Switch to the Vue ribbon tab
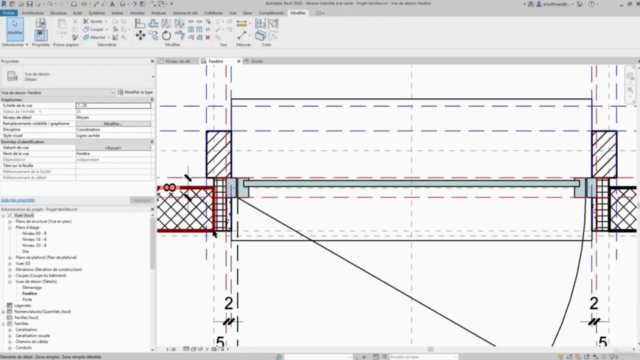The image size is (640, 360). pos(233,13)
